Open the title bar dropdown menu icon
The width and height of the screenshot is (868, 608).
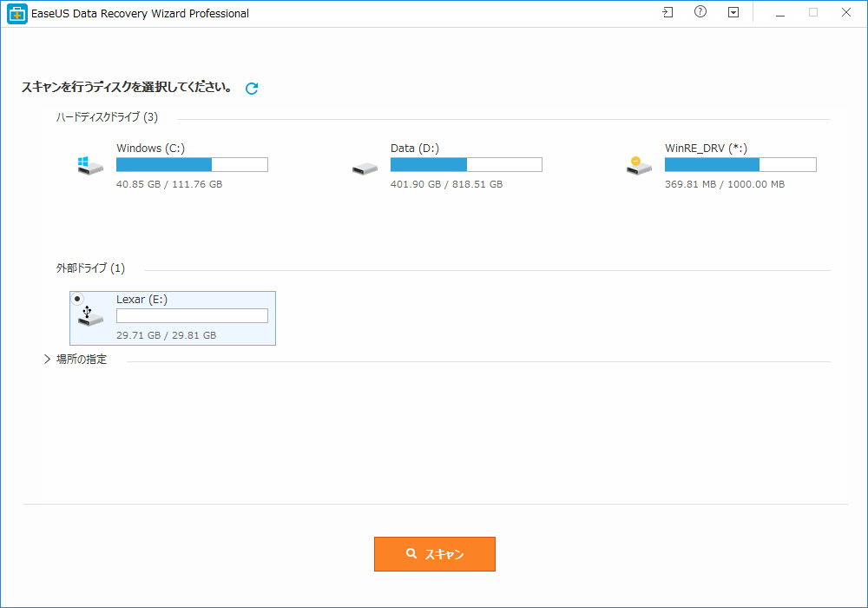tap(733, 12)
